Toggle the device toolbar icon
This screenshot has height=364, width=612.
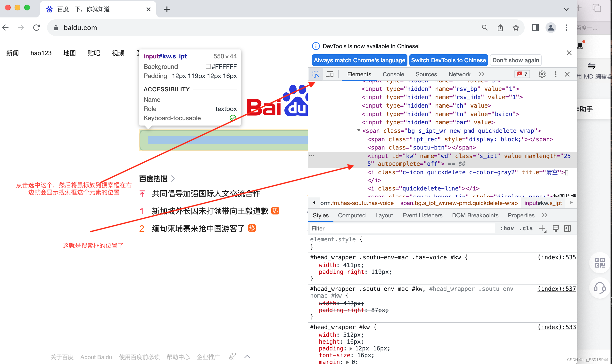coord(330,74)
